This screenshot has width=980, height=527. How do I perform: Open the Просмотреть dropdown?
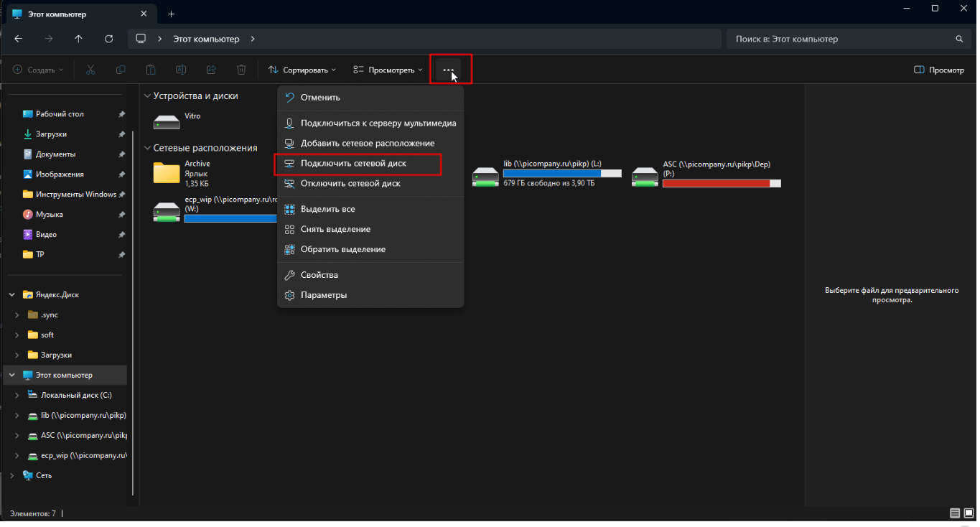(x=388, y=70)
